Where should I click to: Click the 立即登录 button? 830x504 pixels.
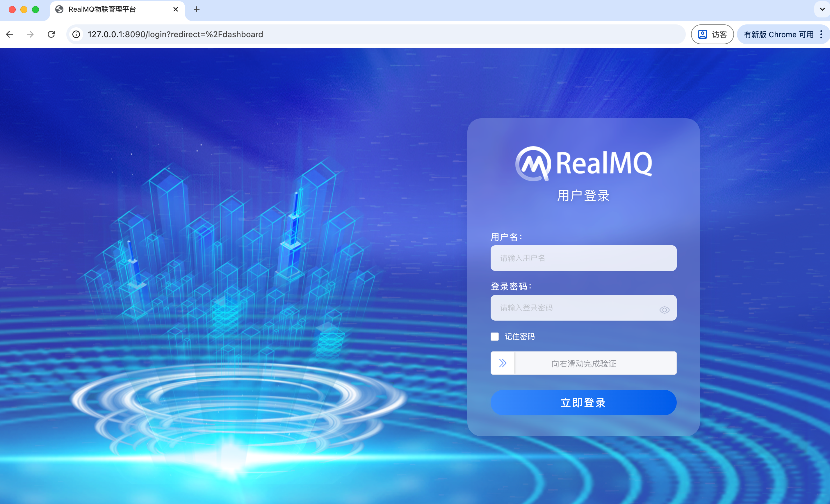coord(583,403)
